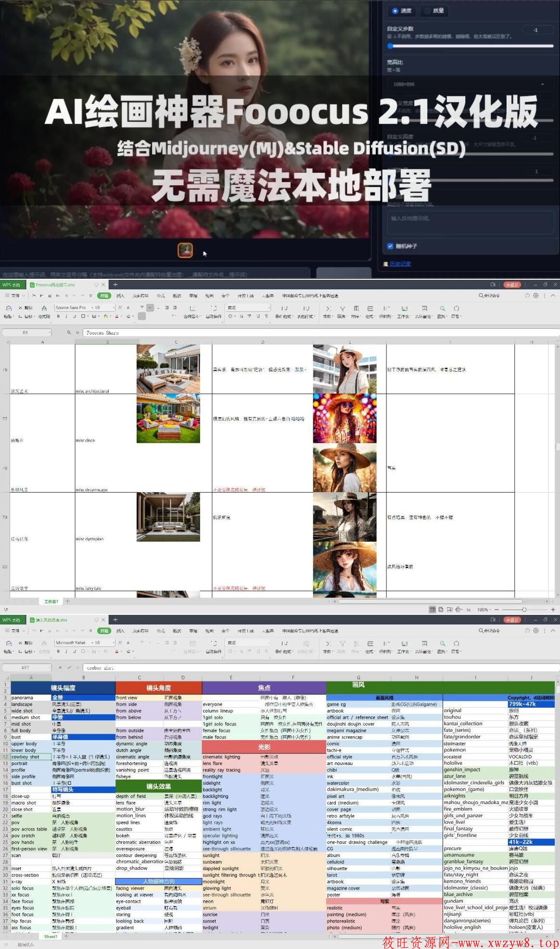Click the Filter funnel icon in upper spreadsheet
Viewport: 560px width, 949px height.
tap(342, 308)
